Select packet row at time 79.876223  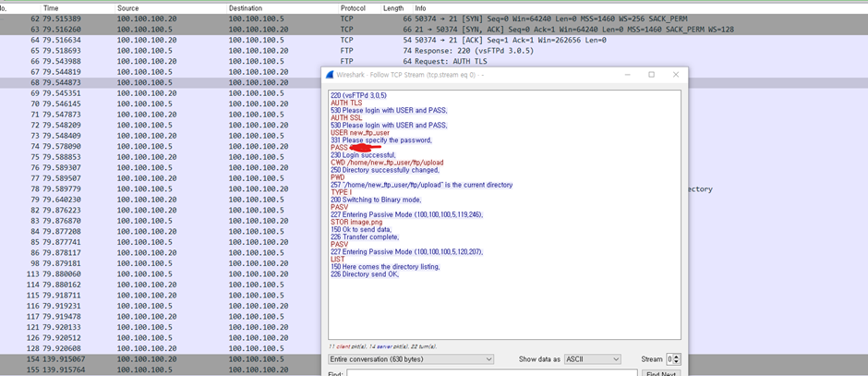161,210
